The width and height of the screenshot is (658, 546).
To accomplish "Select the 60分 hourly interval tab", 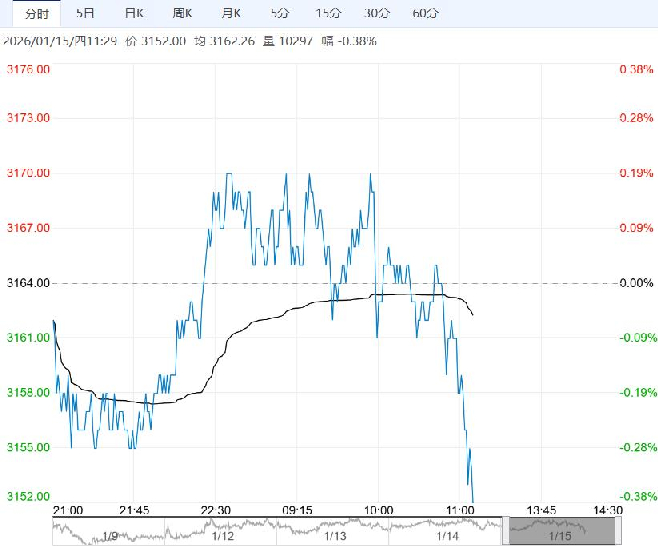I will pyautogui.click(x=425, y=13).
